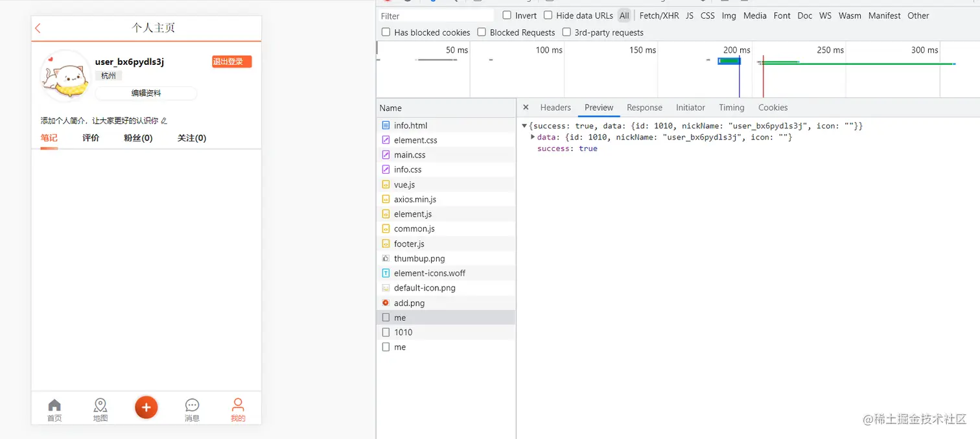Click the info.html document icon
Screen dimensions: 980x439
tap(386, 125)
